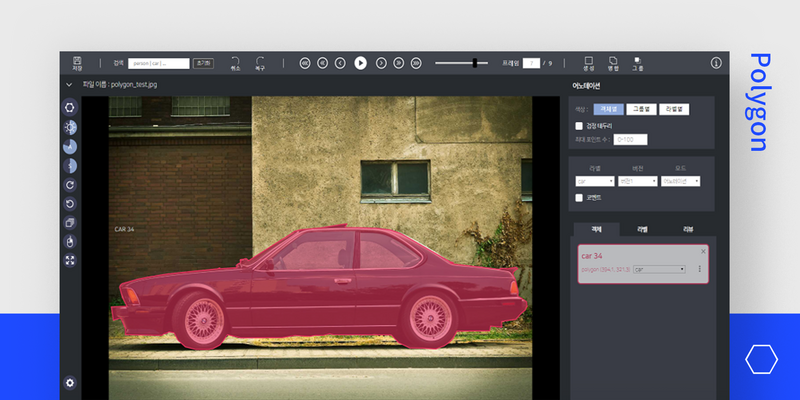800x400 pixels.
Task: Click the reset (초기화) button beside search
Action: [205, 62]
